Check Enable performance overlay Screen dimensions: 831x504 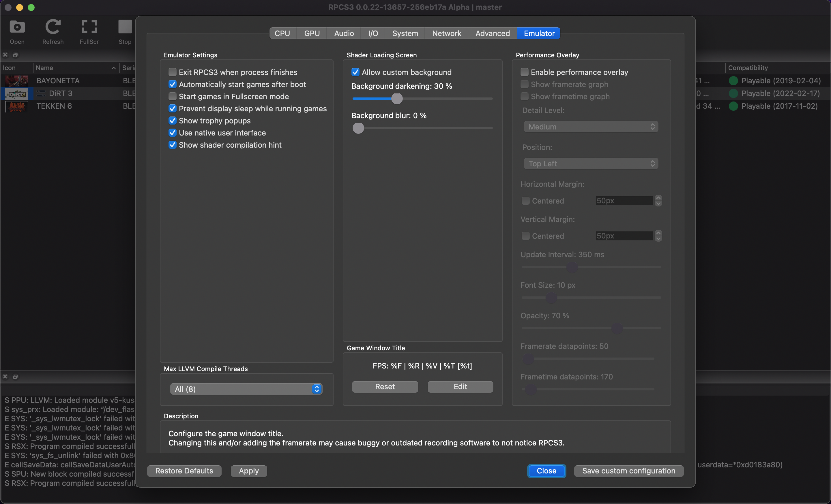[x=524, y=72]
